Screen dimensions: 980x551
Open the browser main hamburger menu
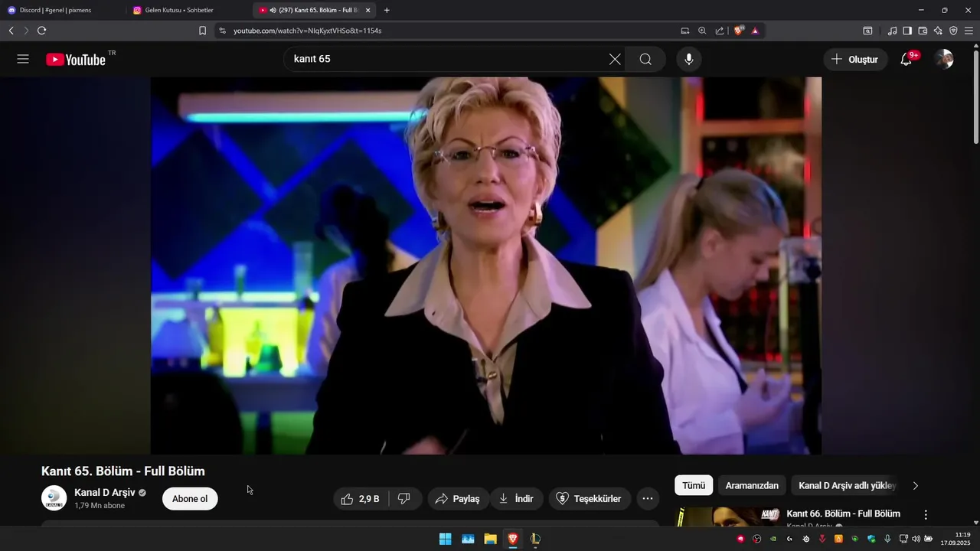click(969, 31)
